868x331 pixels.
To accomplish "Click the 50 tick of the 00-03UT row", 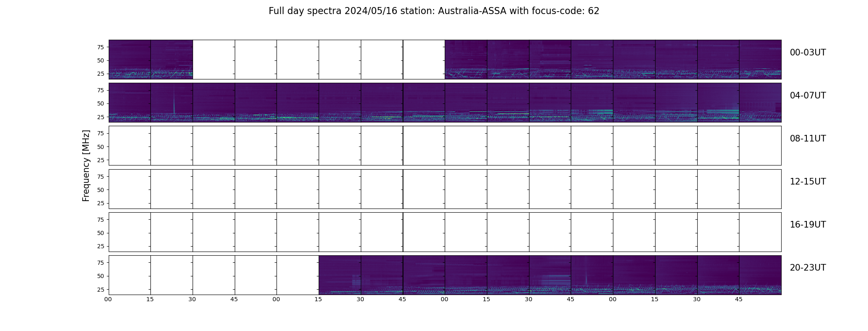I will tap(100, 60).
